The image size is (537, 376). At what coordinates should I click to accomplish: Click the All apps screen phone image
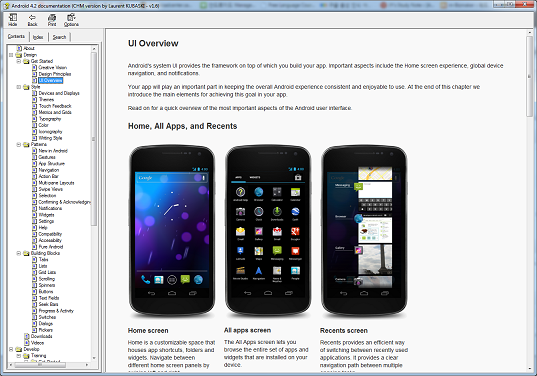[x=268, y=230]
